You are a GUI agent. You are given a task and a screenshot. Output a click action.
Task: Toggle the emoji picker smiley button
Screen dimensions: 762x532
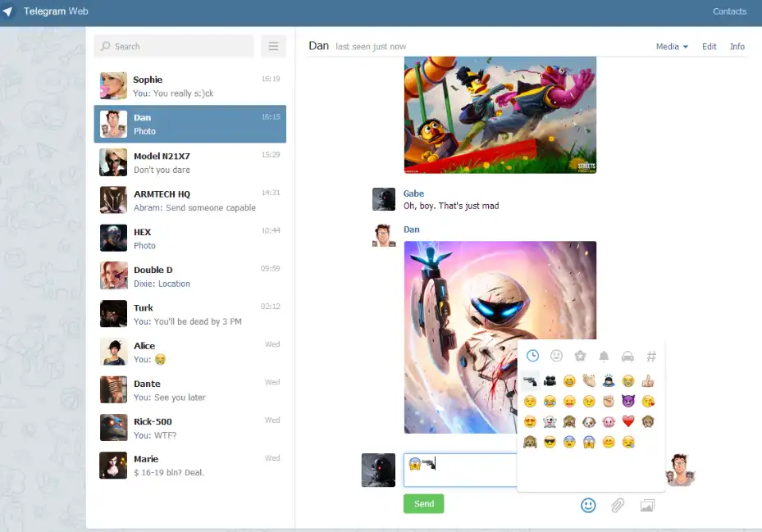pyautogui.click(x=588, y=505)
